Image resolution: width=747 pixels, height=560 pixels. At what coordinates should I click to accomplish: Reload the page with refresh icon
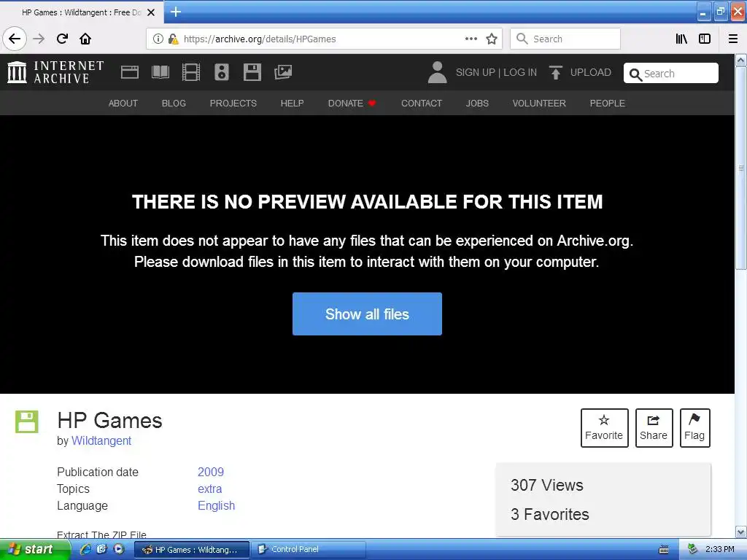tap(62, 39)
